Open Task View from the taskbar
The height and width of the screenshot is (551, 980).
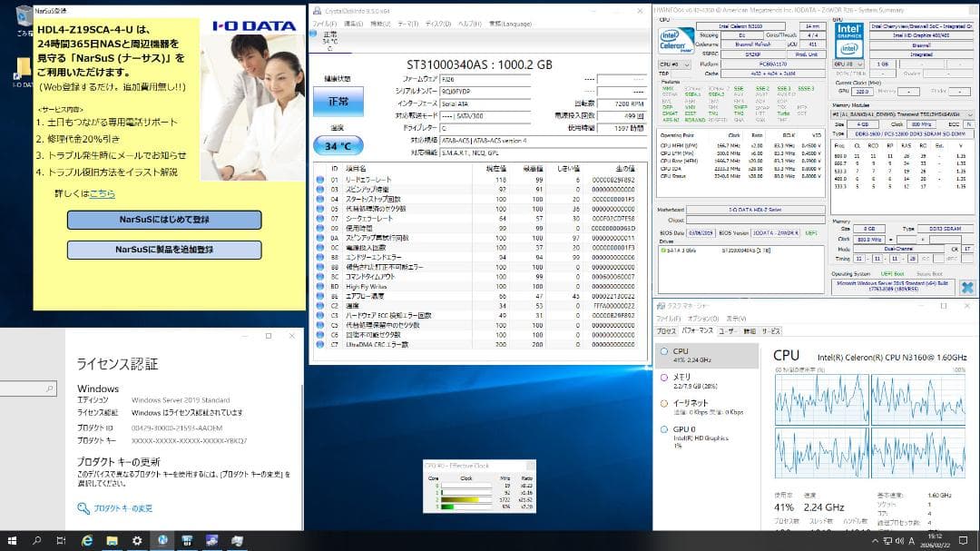[x=61, y=541]
